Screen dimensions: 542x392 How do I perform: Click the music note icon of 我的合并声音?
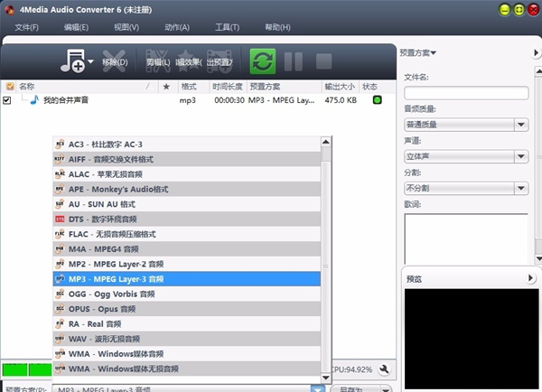point(34,100)
